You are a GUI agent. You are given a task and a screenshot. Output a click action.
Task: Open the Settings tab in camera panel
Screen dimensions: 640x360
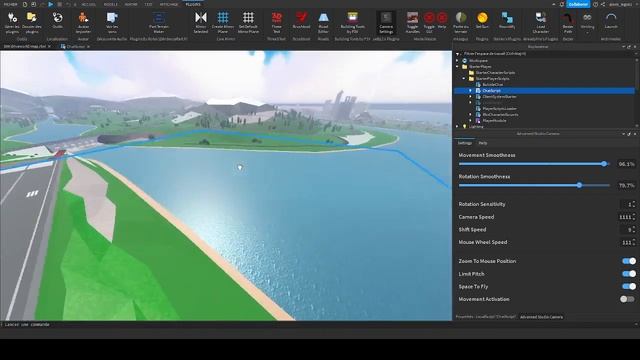tap(464, 143)
